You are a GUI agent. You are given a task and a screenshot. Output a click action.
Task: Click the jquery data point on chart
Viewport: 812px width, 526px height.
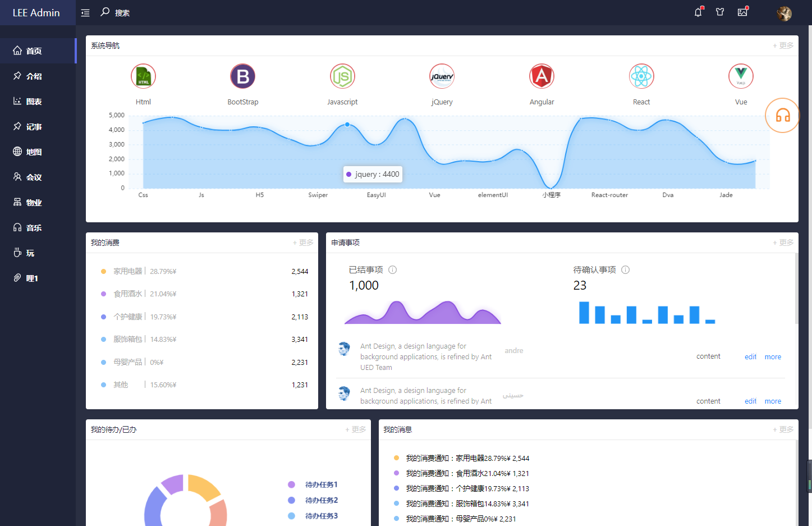tap(347, 125)
